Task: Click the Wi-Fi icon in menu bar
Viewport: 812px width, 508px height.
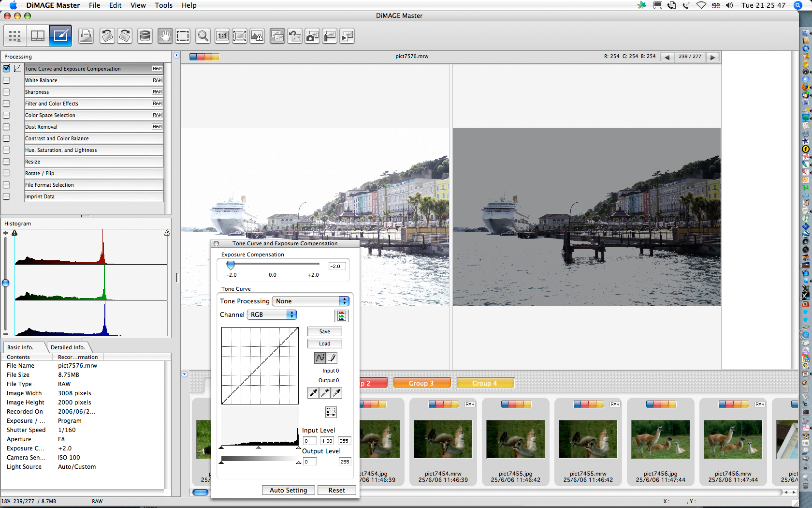Action: tap(701, 5)
